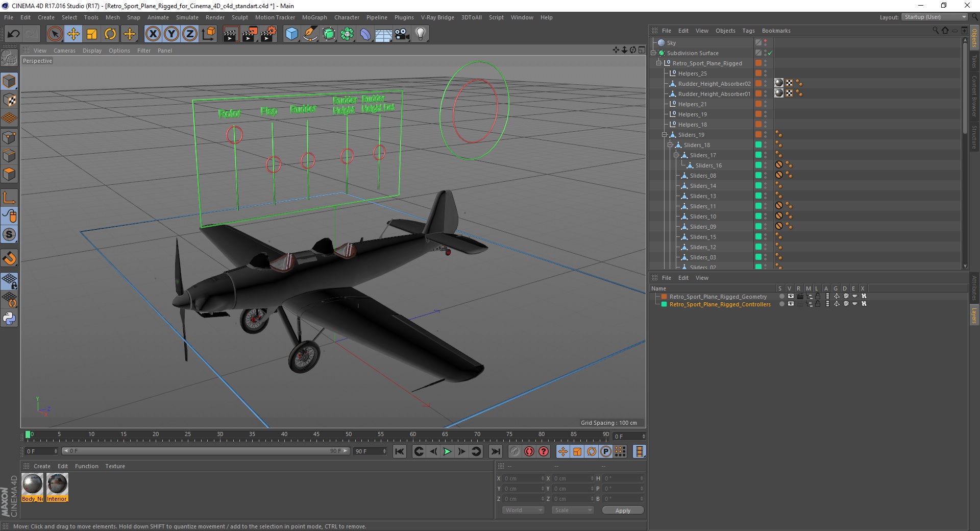This screenshot has height=531, width=980.
Task: Open the Character menu
Action: [347, 17]
